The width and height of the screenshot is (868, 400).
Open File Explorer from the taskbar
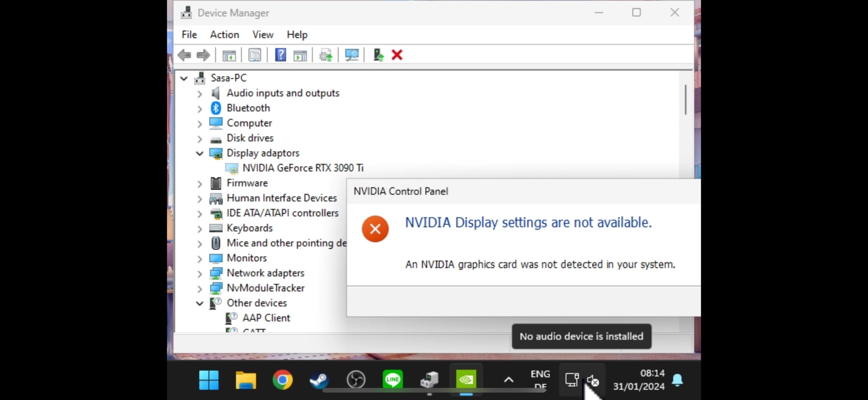pos(246,380)
